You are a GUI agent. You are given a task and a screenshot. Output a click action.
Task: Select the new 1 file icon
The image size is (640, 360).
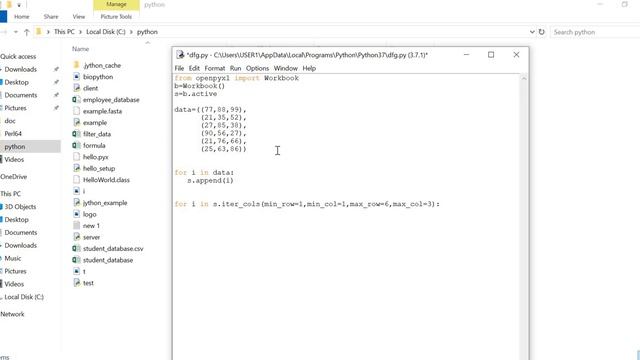click(76, 225)
